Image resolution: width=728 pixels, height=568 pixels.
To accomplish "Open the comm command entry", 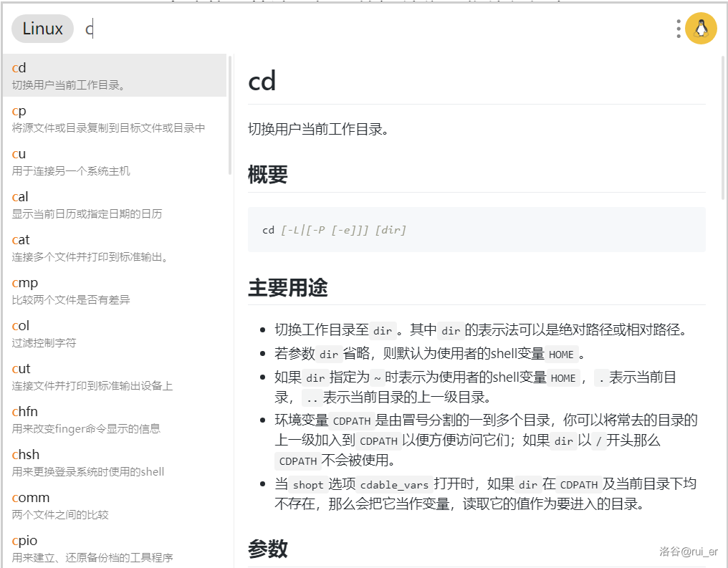I will click(115, 505).
